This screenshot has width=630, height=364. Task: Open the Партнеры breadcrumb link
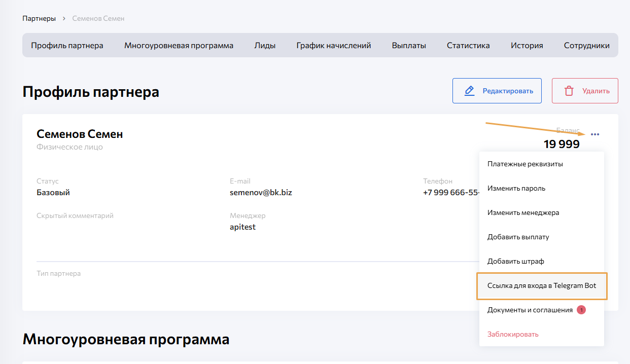pyautogui.click(x=39, y=18)
